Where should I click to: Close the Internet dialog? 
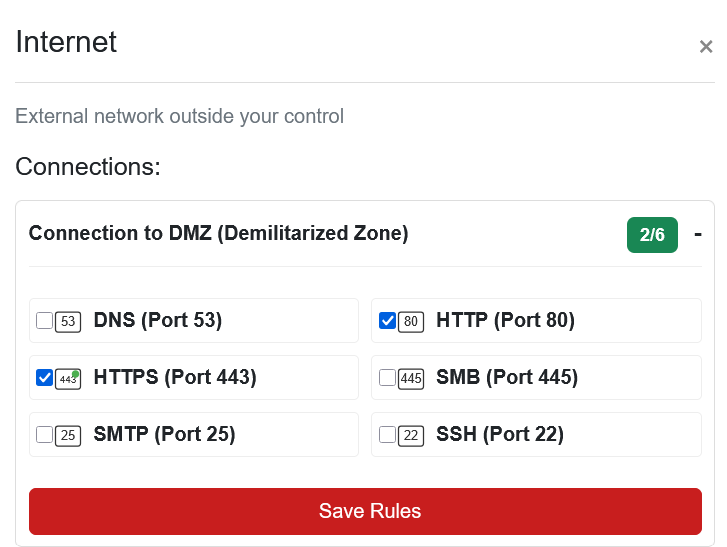click(706, 47)
